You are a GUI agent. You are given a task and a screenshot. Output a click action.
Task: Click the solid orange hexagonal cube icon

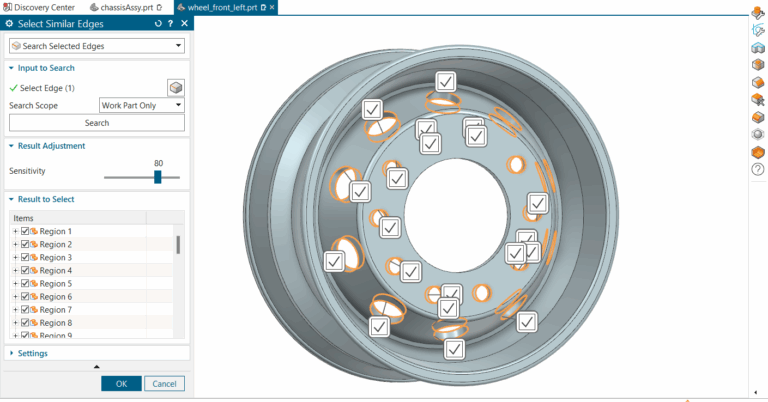coord(758,152)
